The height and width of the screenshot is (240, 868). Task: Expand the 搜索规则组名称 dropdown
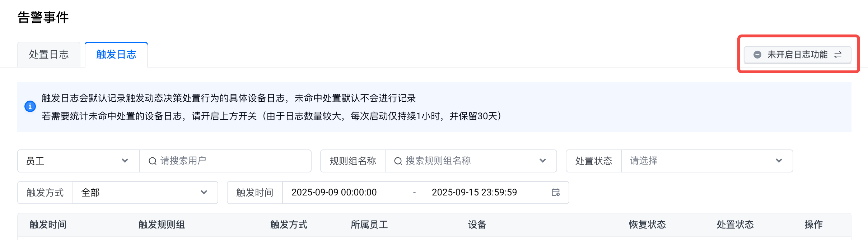pos(542,161)
